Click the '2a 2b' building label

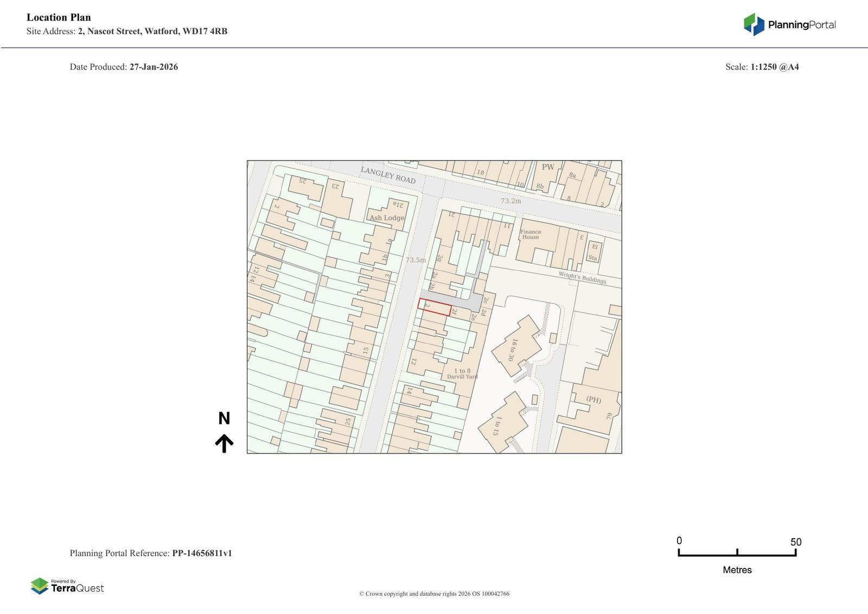[433, 281]
